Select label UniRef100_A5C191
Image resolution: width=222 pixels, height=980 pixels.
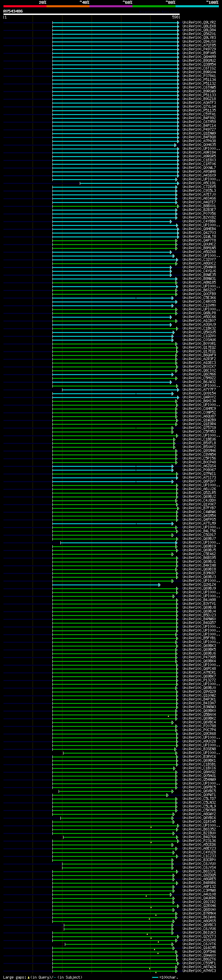coord(199,183)
